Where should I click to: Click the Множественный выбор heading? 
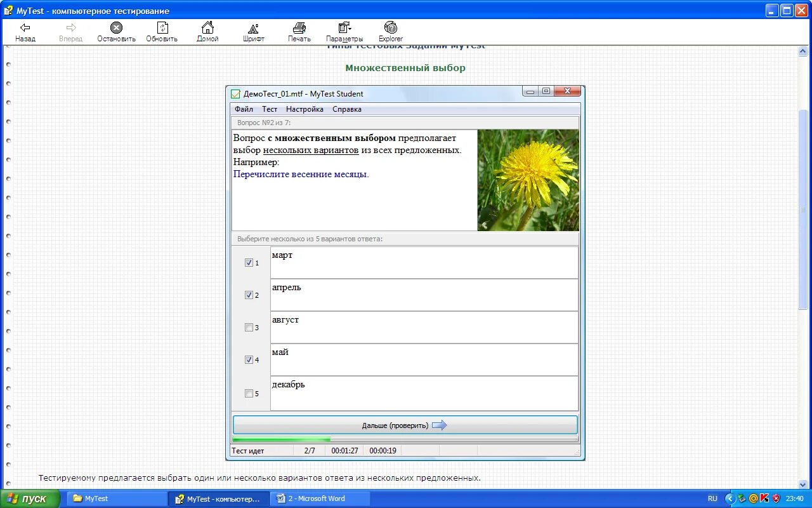coord(405,68)
